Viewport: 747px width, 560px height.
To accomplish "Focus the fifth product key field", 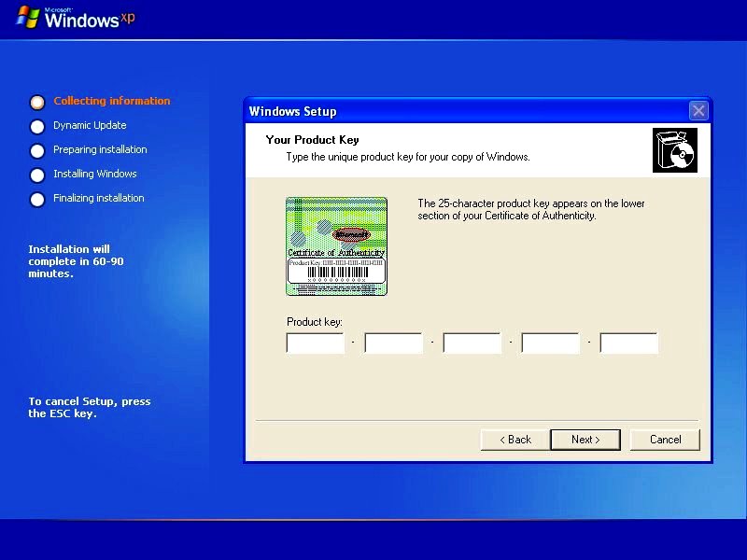I will point(628,343).
